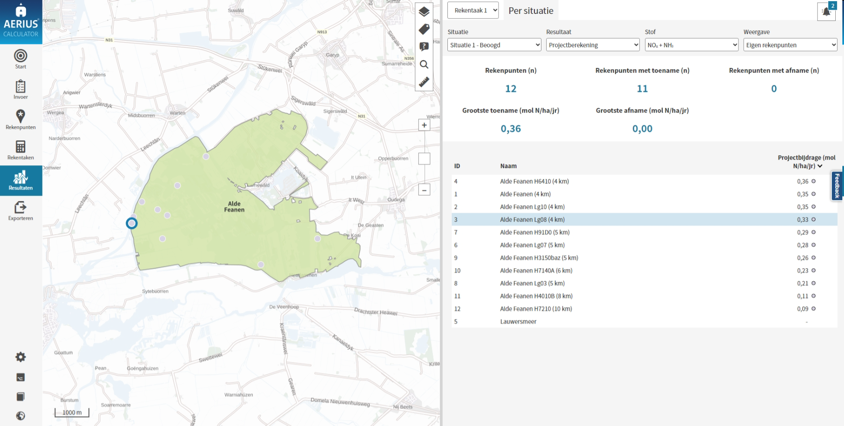Viewport: 844px width, 426px height.
Task: Open the Exporteren section
Action: [20, 211]
